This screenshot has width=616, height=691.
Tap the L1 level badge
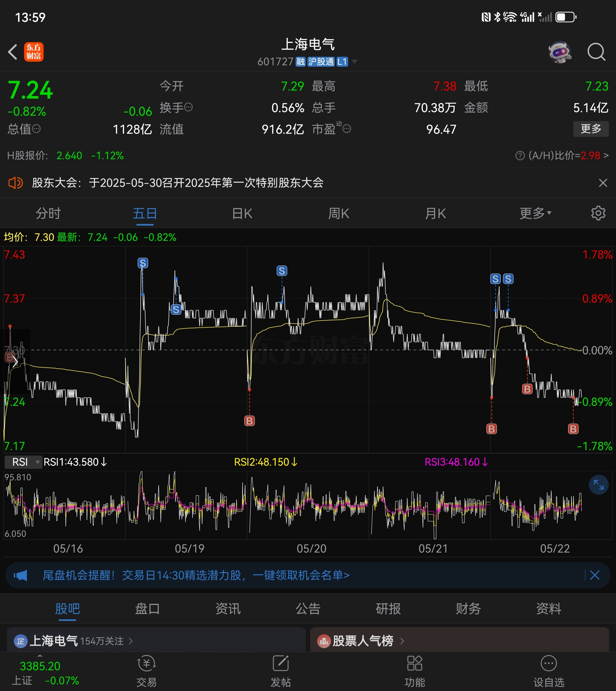[x=342, y=61]
